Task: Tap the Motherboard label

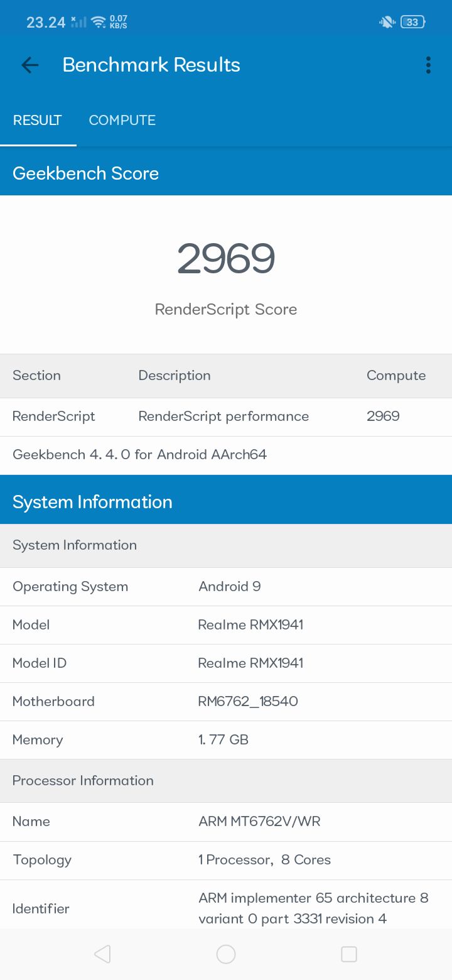Action: (53, 702)
